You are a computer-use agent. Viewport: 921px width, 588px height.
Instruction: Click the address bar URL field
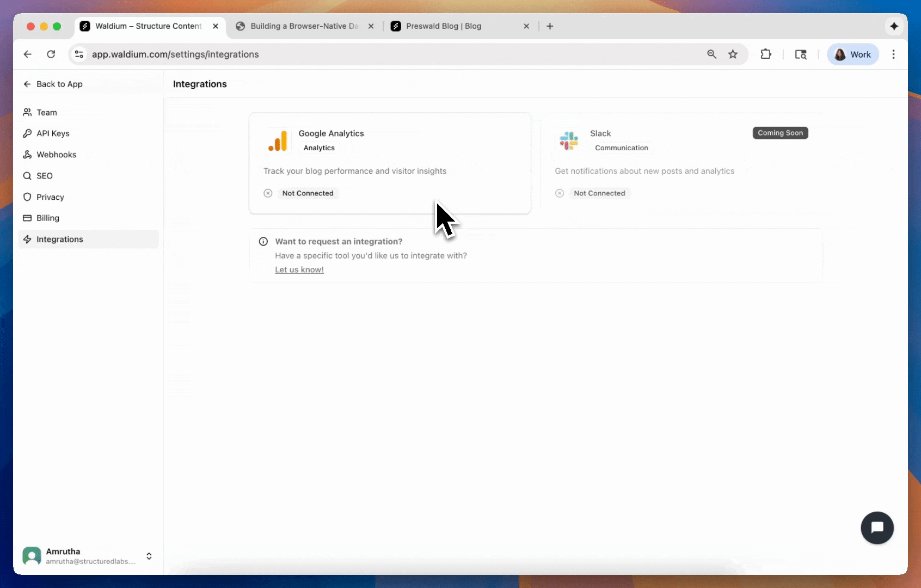[175, 54]
